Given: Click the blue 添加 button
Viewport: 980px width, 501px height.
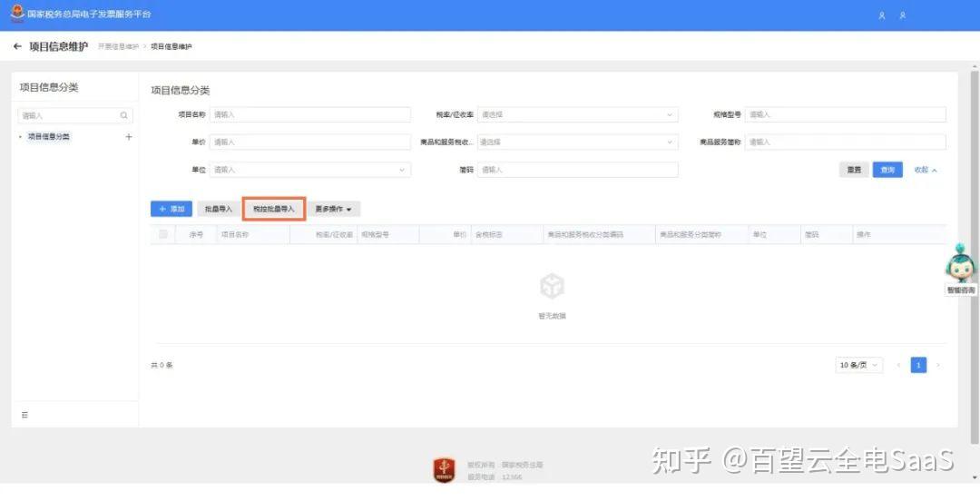Looking at the screenshot, I should point(171,209).
